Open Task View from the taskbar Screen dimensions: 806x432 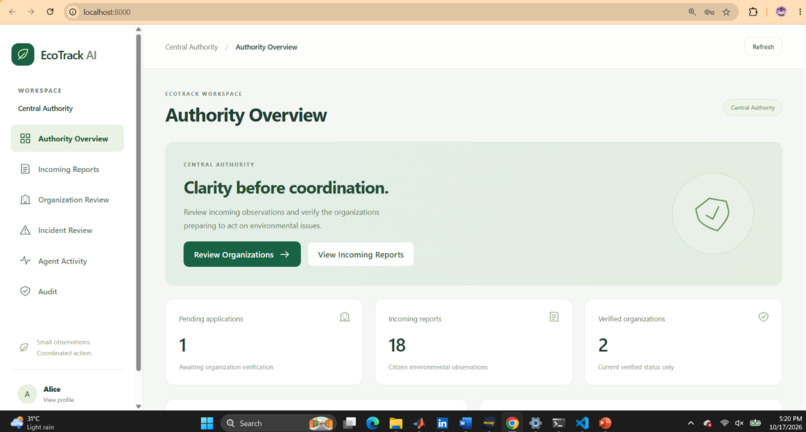pyautogui.click(x=350, y=423)
